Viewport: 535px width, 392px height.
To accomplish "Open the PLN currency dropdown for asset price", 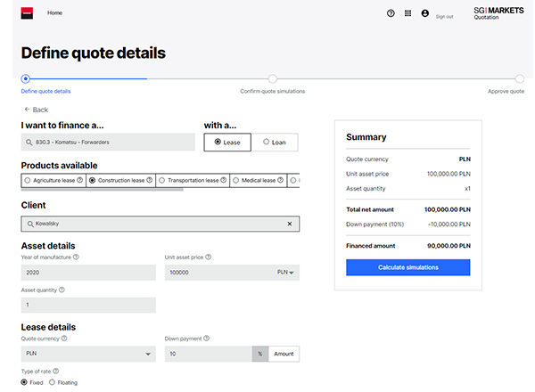I will click(x=285, y=273).
